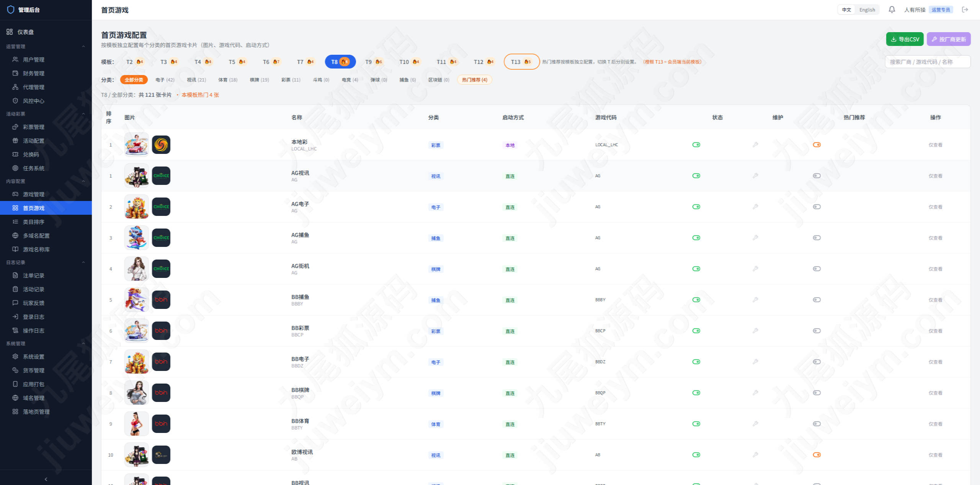This screenshot has width=980, height=485.
Task: Click the logout icon in header
Action: [965, 10]
